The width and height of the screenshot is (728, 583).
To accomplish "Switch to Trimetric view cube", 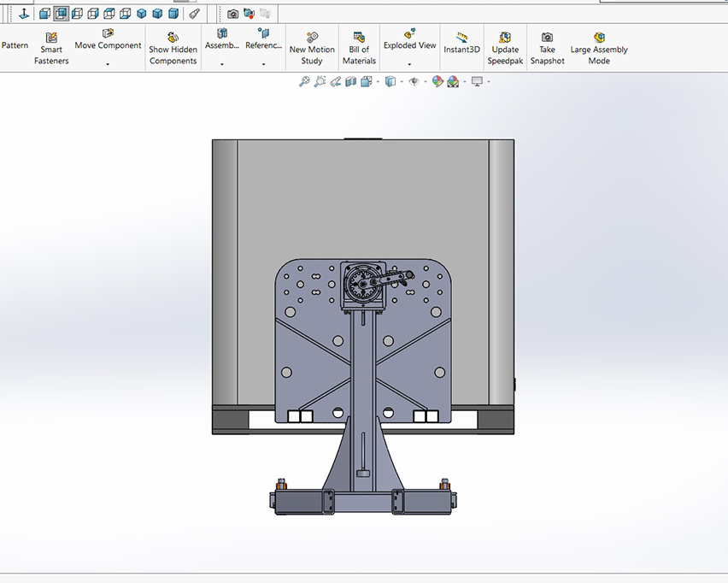I will [157, 14].
